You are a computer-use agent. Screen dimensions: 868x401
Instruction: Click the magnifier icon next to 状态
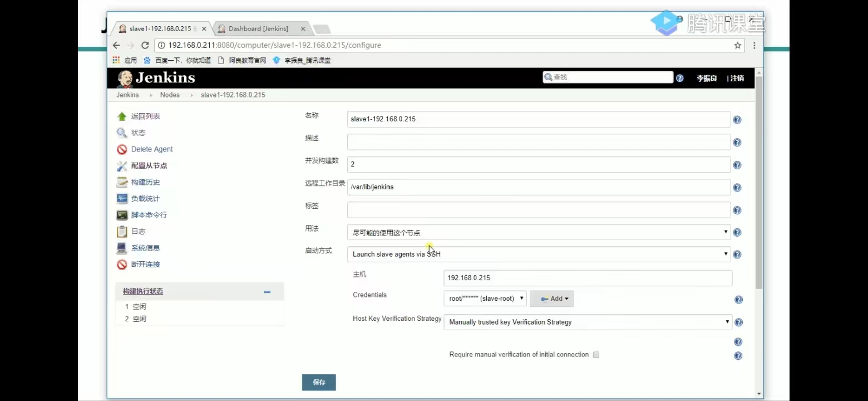pos(122,133)
